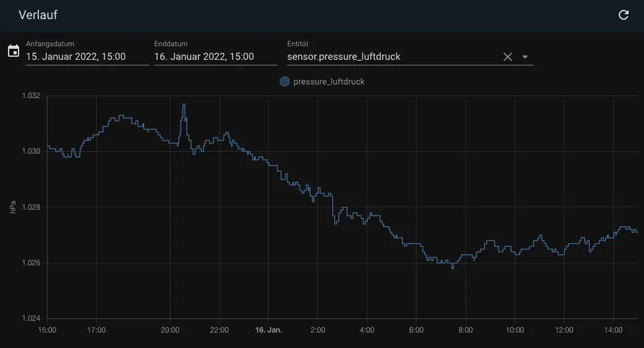The image size is (644, 348).
Task: Click the Anfangsdatum field label
Action: [50, 44]
